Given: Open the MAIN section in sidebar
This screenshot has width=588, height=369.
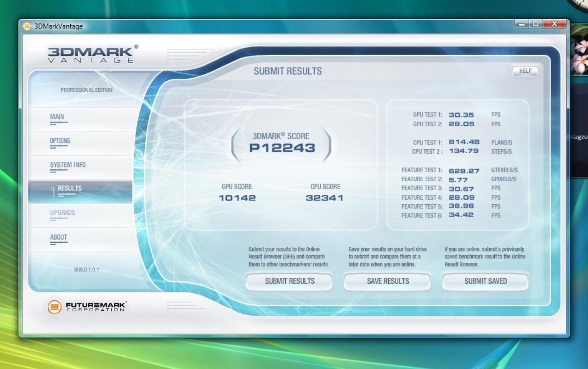Looking at the screenshot, I should click(80, 119).
